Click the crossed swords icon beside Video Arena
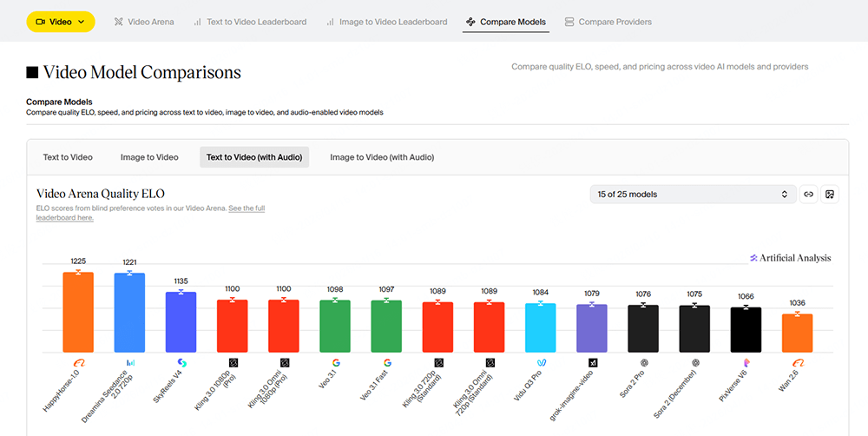The width and height of the screenshot is (868, 436). pyautogui.click(x=118, y=23)
